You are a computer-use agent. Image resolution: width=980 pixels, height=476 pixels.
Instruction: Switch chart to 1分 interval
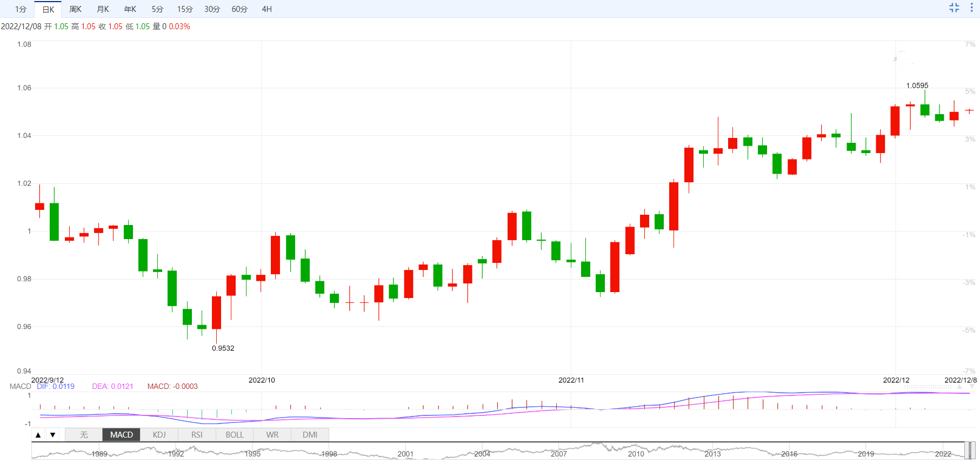pos(21,9)
